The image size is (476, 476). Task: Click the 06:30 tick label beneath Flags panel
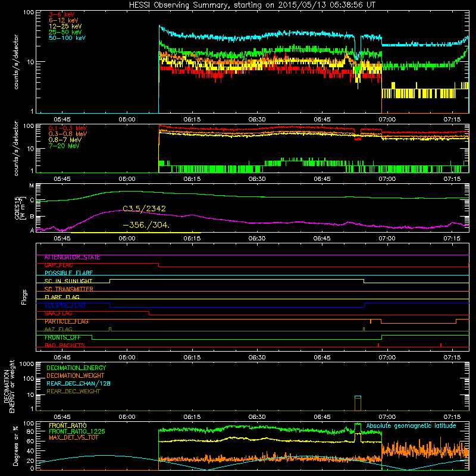pos(257,358)
